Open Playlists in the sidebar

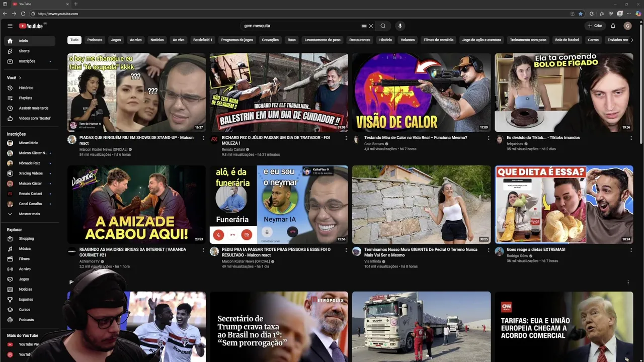pos(30,98)
